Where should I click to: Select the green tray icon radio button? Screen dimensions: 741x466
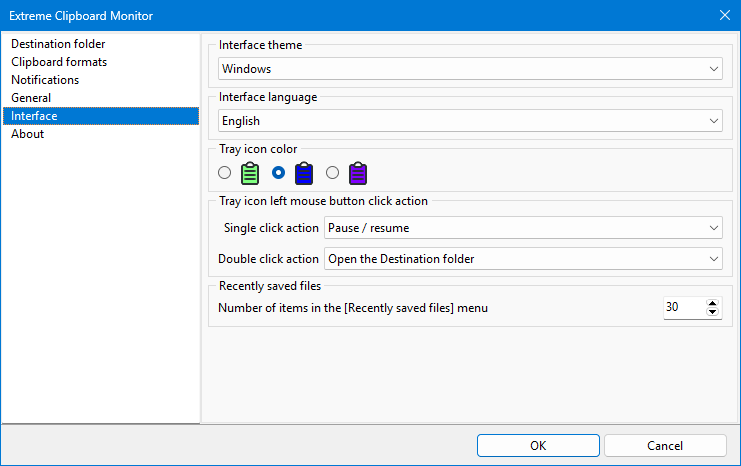[224, 173]
